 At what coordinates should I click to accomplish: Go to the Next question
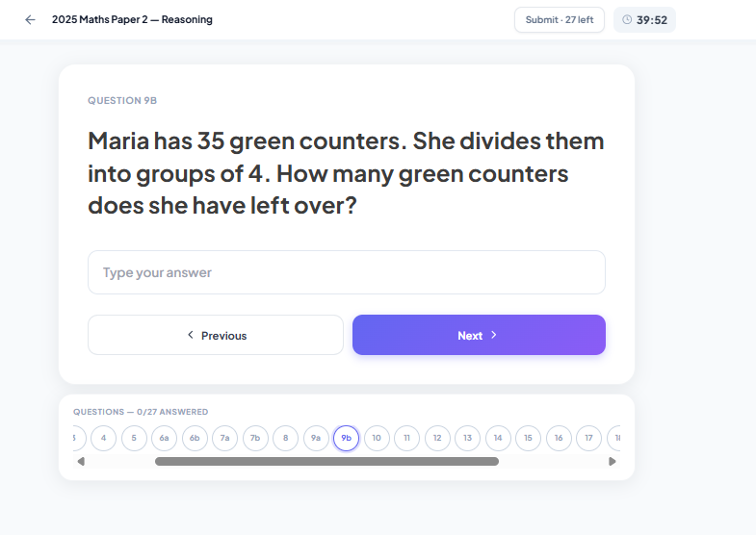[479, 335]
